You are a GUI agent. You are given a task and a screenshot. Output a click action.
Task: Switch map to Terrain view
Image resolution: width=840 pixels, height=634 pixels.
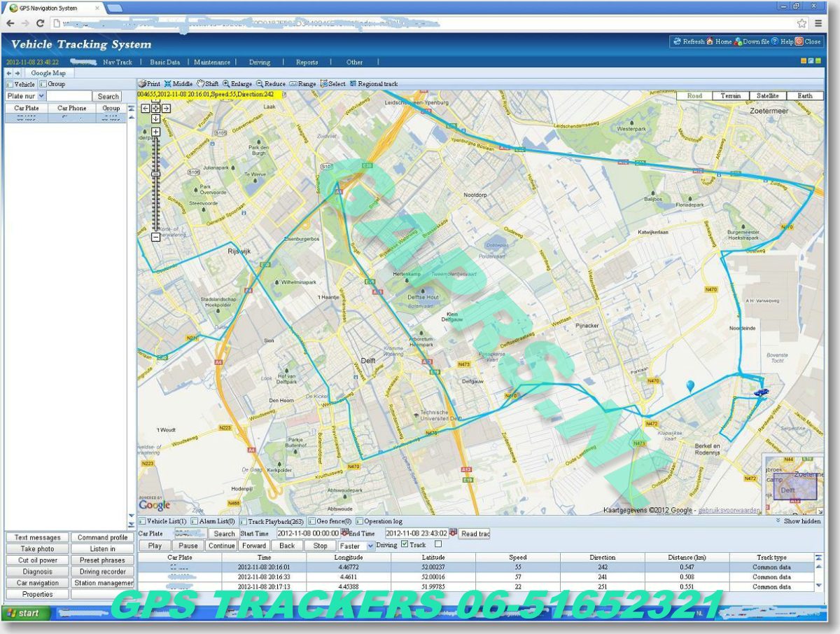pyautogui.click(x=731, y=96)
